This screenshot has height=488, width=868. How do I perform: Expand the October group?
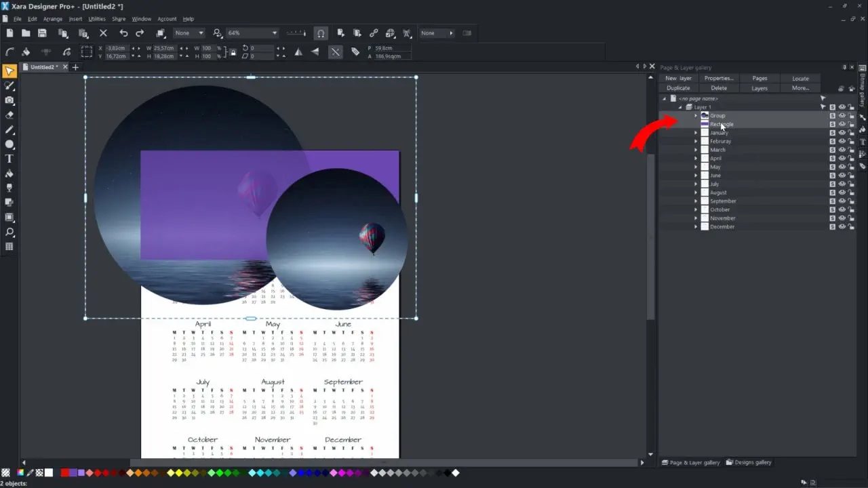click(x=696, y=209)
